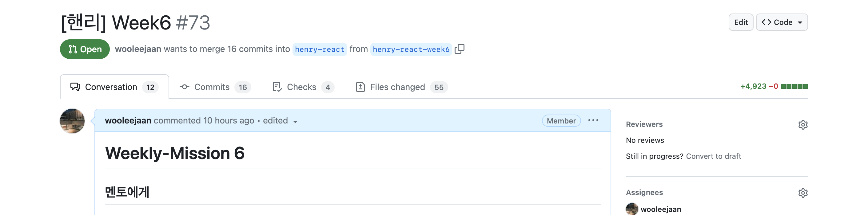Click the Files changed diff icon
The height and width of the screenshot is (215, 868).
click(x=360, y=87)
